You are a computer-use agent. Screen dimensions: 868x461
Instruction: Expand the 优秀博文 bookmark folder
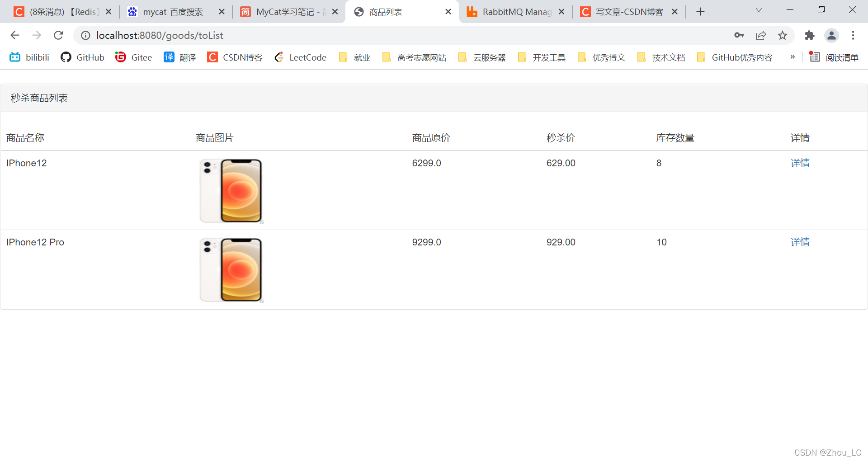[601, 57]
